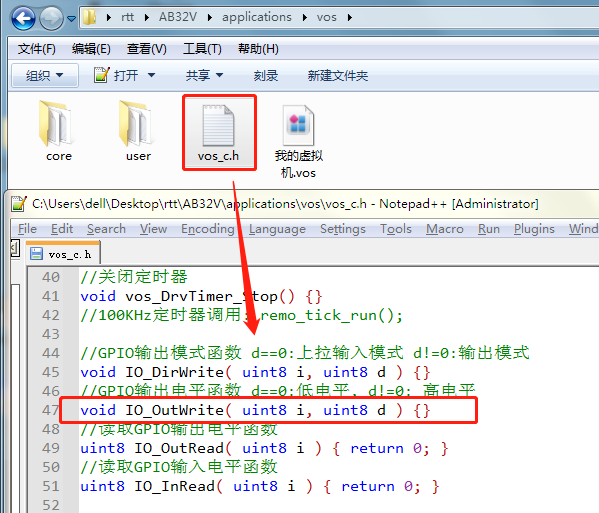Click the 刻录 toolbar button
This screenshot has width=599, height=513.
266,75
